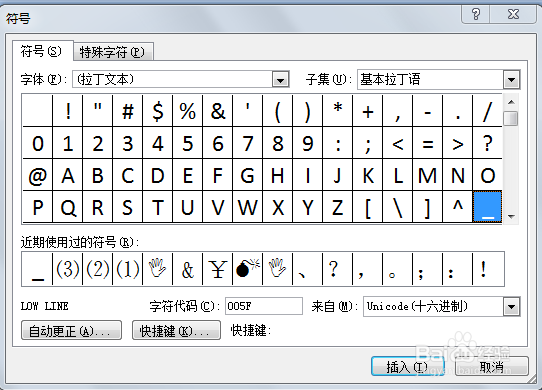This screenshot has height=390, width=542.
Task: Open dialog help with the ? button
Action: click(476, 15)
